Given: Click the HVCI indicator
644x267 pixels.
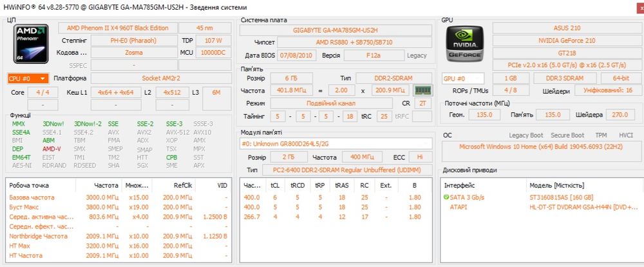Looking at the screenshot, I should pyautogui.click(x=626, y=135).
